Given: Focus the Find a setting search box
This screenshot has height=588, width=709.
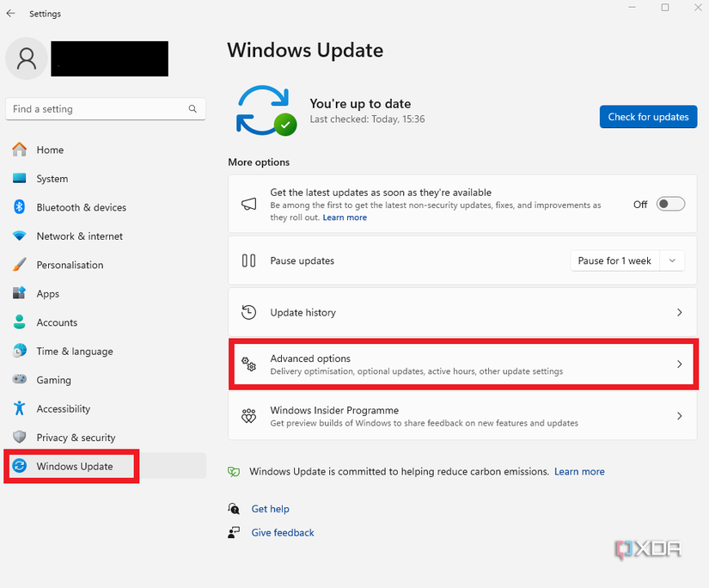Looking at the screenshot, I should [x=106, y=109].
